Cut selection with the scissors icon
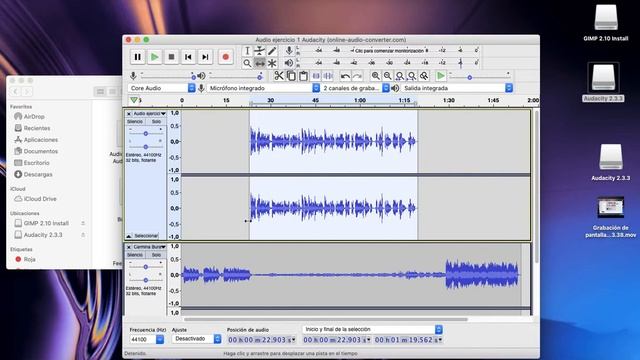The height and width of the screenshot is (360, 640). 279,76
